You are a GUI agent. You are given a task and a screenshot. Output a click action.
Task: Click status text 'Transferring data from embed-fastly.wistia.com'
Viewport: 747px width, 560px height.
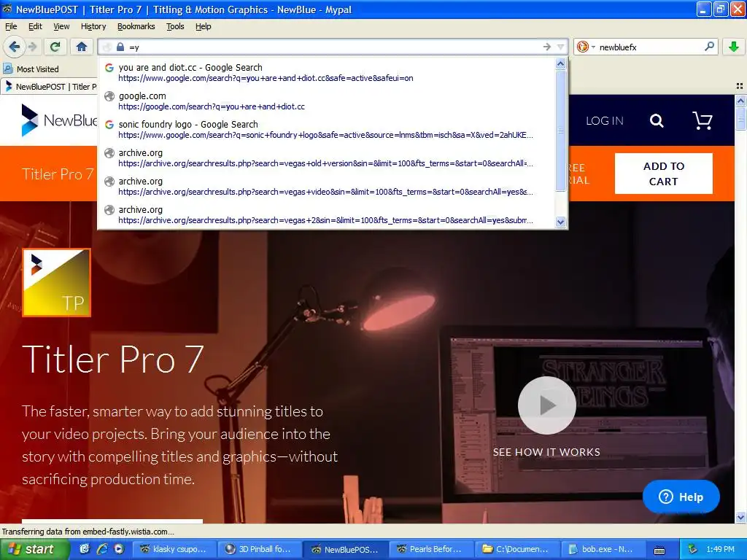pos(88,532)
